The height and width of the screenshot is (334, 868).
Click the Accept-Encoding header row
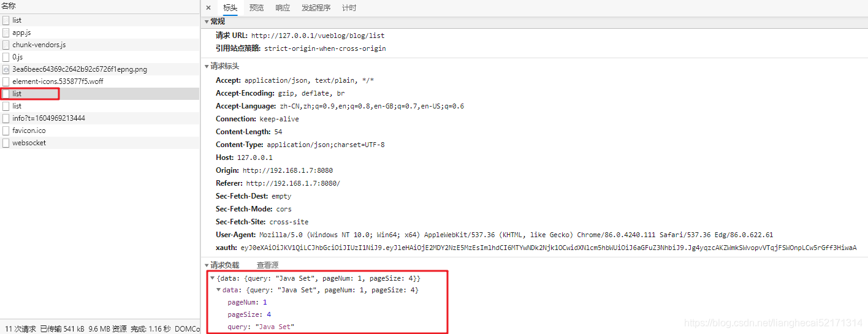[x=280, y=93]
